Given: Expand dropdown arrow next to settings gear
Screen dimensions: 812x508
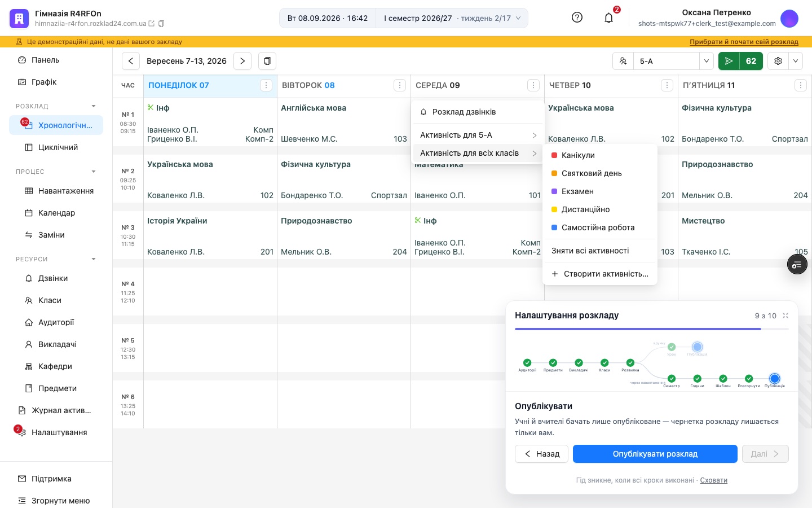Looking at the screenshot, I should [x=796, y=61].
